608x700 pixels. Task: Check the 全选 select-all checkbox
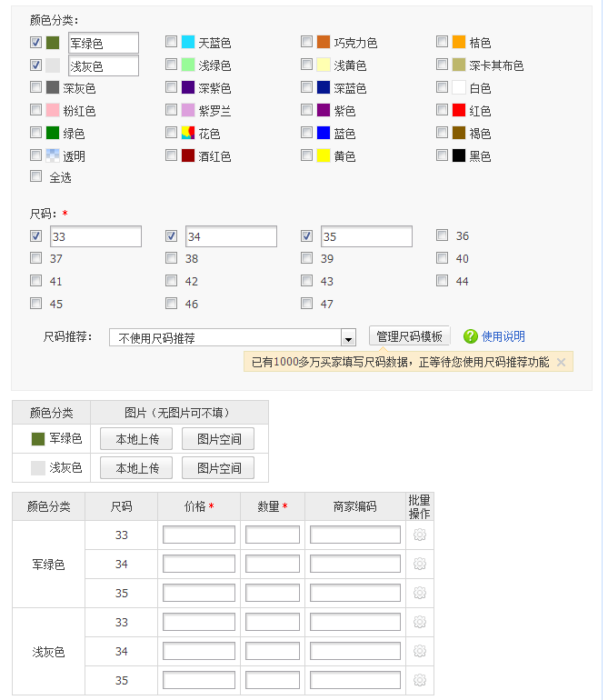tap(35, 175)
